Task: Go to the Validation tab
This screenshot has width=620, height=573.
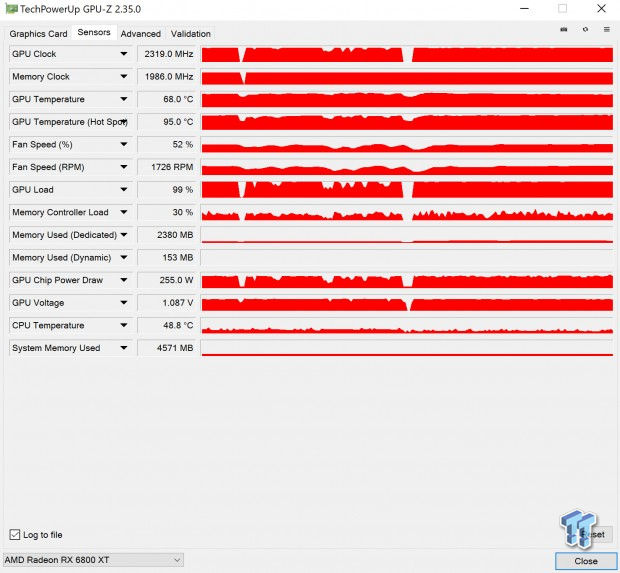Action: click(191, 34)
